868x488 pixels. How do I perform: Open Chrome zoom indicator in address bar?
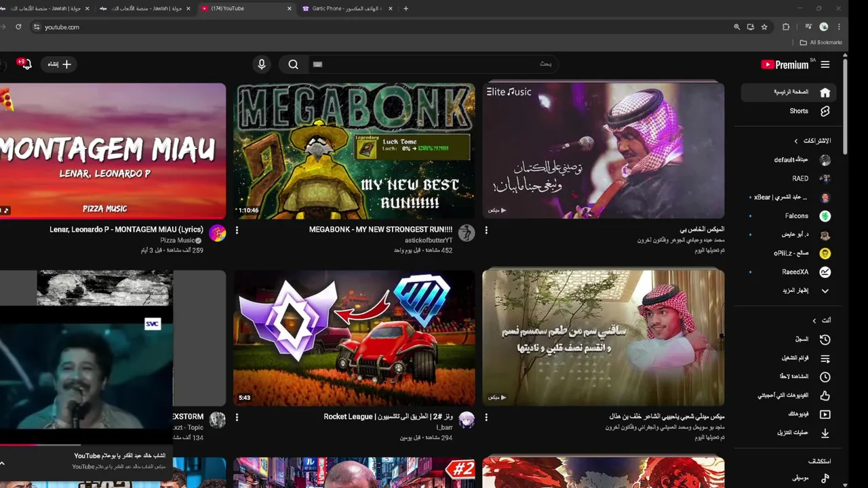[x=736, y=27]
